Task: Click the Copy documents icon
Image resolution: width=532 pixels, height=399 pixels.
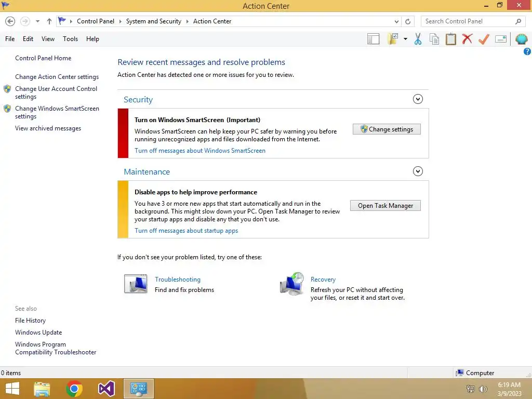Action: pyautogui.click(x=434, y=39)
